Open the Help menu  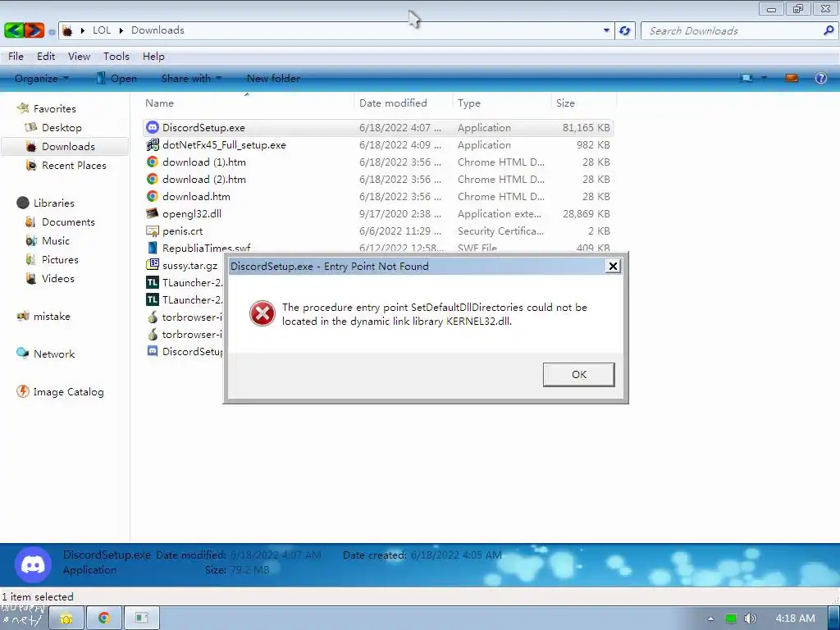[x=153, y=57]
